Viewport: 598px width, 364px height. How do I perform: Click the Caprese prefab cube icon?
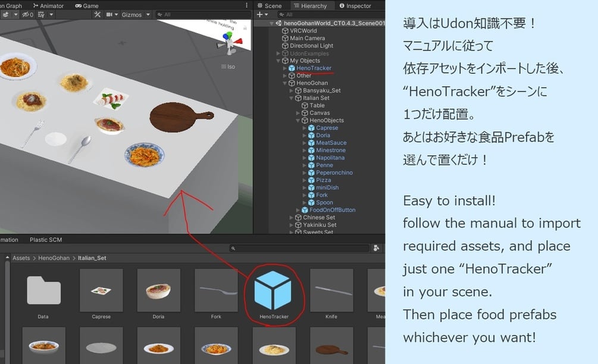pyautogui.click(x=311, y=128)
